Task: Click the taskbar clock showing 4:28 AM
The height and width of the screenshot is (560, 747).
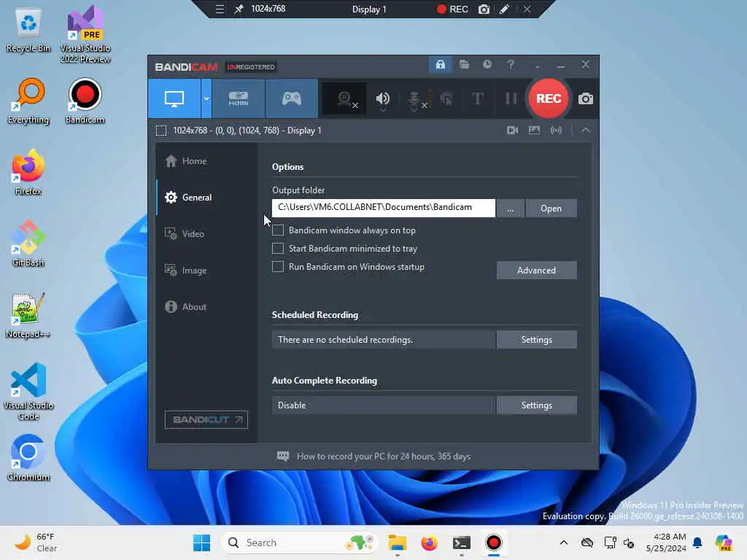Action: pyautogui.click(x=666, y=542)
